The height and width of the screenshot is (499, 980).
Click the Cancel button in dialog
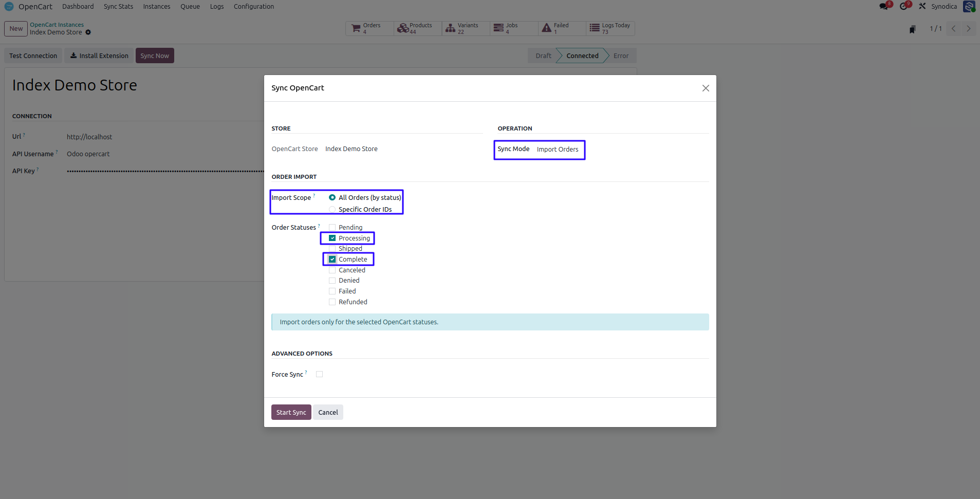328,412
